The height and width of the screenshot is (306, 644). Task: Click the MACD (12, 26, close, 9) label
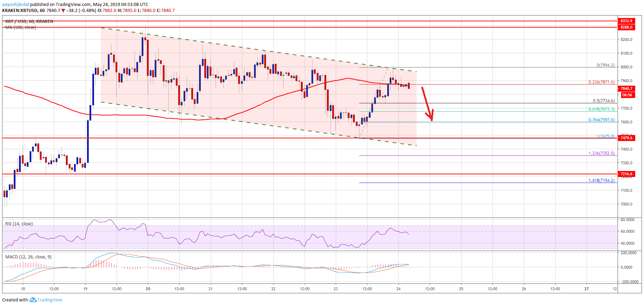(x=28, y=257)
